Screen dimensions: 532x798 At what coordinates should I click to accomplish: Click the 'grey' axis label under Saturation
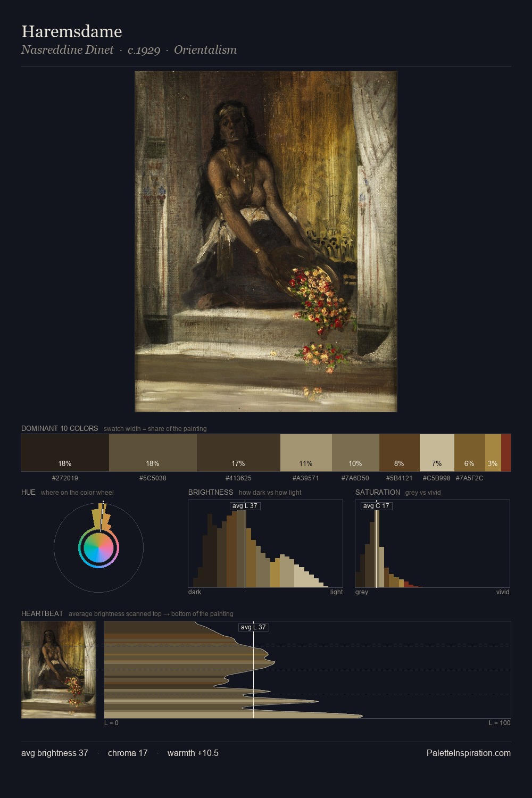362,592
